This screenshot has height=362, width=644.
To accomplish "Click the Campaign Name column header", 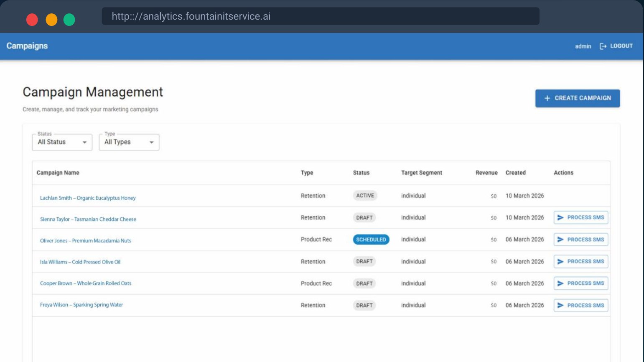I will [x=58, y=173].
